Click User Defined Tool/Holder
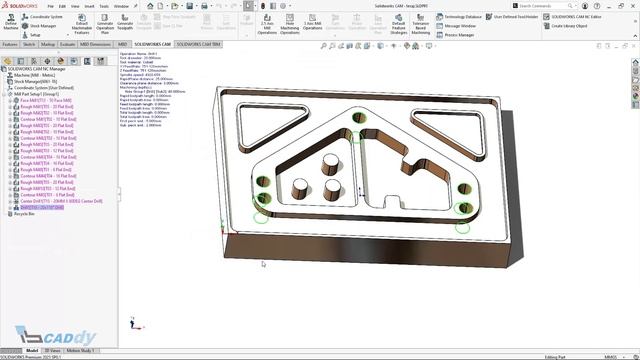 512,17
